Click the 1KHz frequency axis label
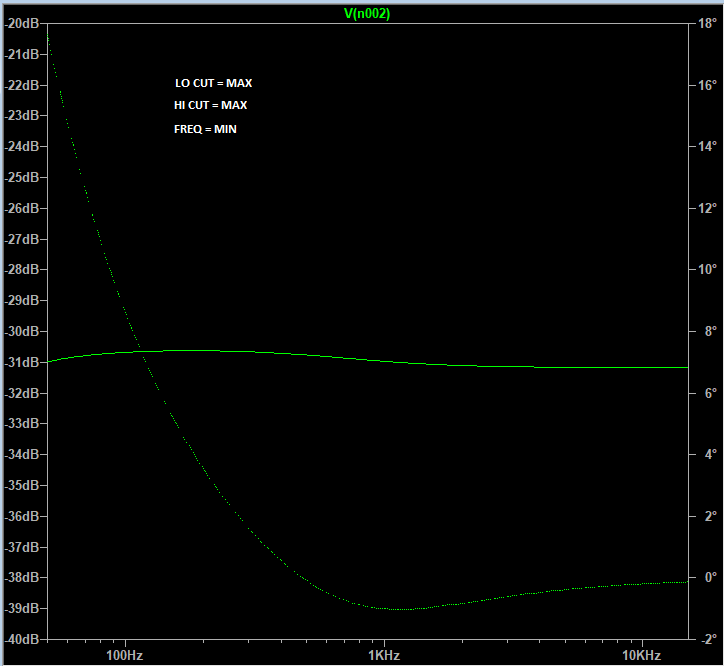This screenshot has height=666, width=725. (384, 656)
